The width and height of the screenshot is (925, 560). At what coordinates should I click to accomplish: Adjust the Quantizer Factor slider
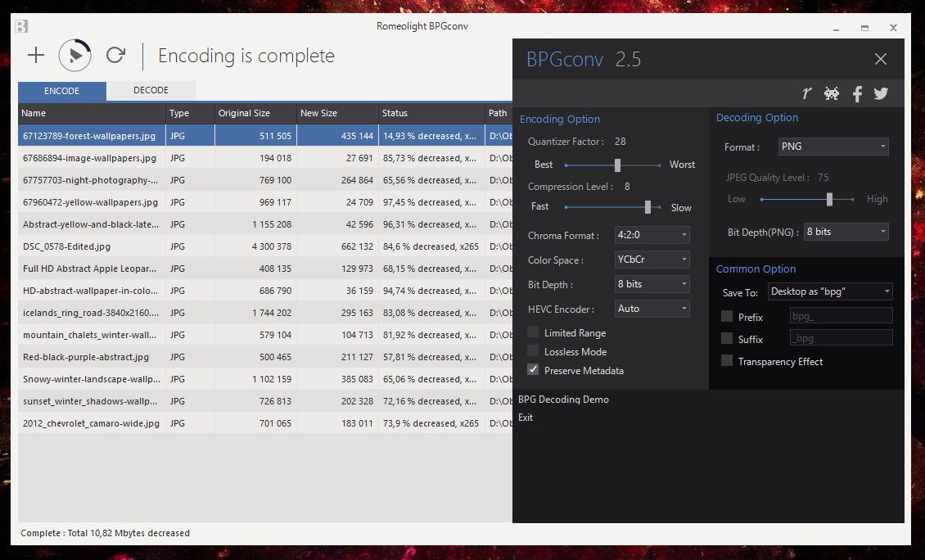coord(618,165)
